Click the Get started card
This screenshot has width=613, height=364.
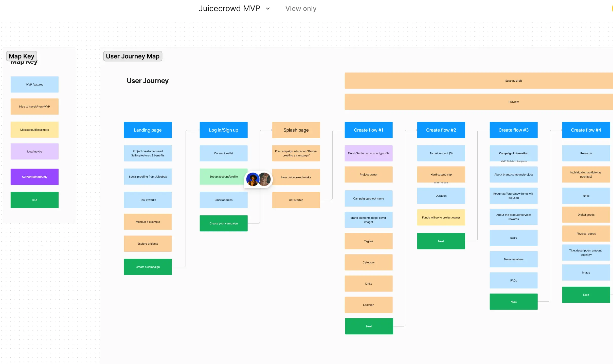(296, 200)
